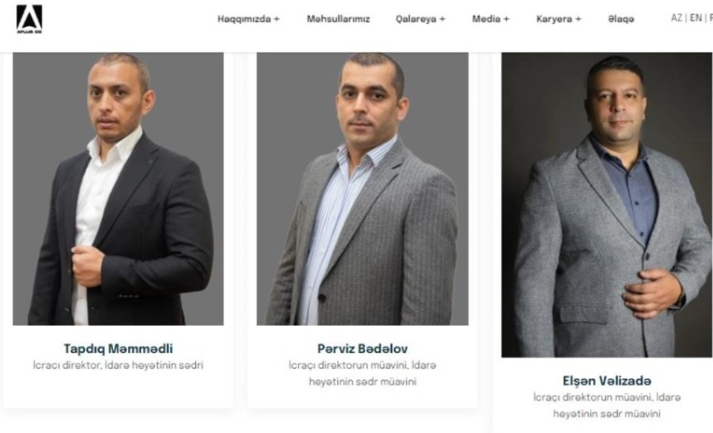Open the Məhsullarımız menu item

[x=338, y=19]
